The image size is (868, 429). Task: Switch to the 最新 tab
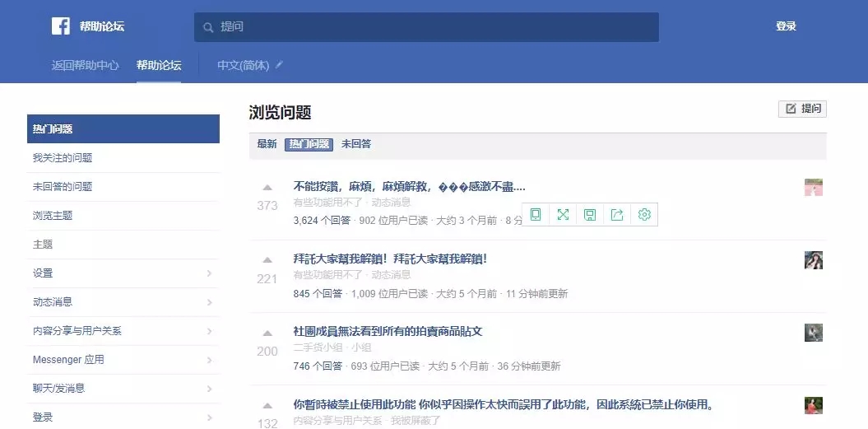(x=267, y=144)
